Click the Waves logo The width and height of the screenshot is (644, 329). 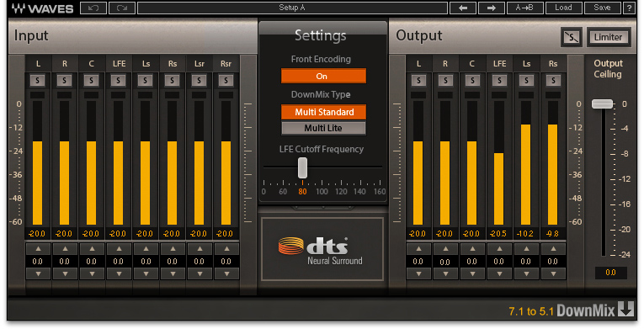tap(42, 8)
